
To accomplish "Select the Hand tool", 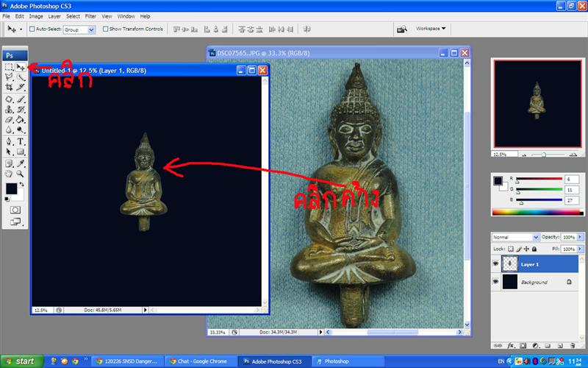I will click(x=9, y=174).
